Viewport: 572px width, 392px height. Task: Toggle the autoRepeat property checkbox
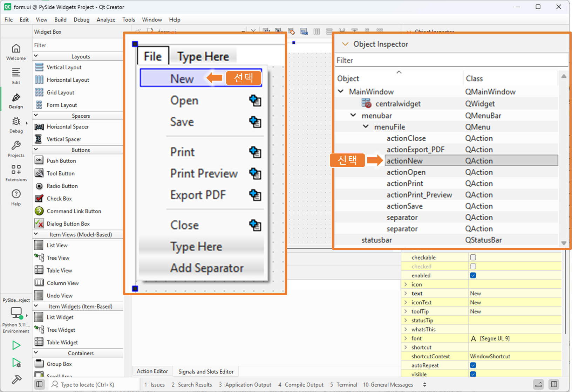click(x=473, y=365)
